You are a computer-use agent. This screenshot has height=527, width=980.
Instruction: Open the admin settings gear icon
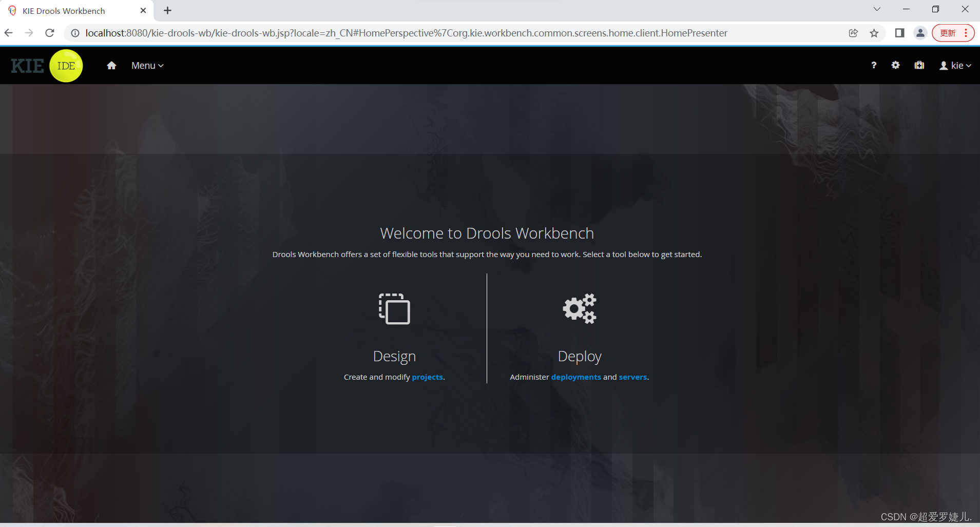point(895,65)
